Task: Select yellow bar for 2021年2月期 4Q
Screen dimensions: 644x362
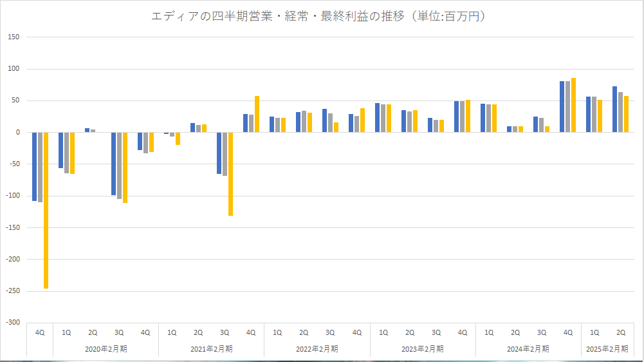Action: tap(257, 114)
